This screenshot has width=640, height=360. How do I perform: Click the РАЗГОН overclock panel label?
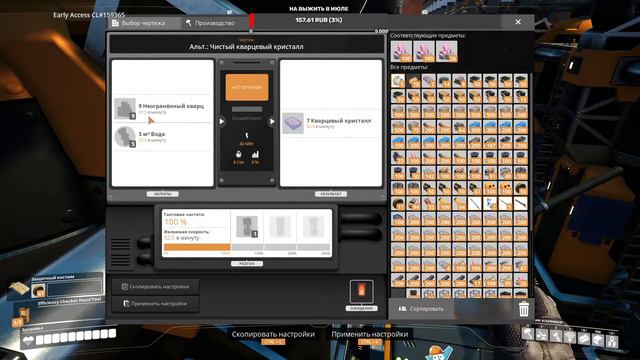[x=247, y=264]
